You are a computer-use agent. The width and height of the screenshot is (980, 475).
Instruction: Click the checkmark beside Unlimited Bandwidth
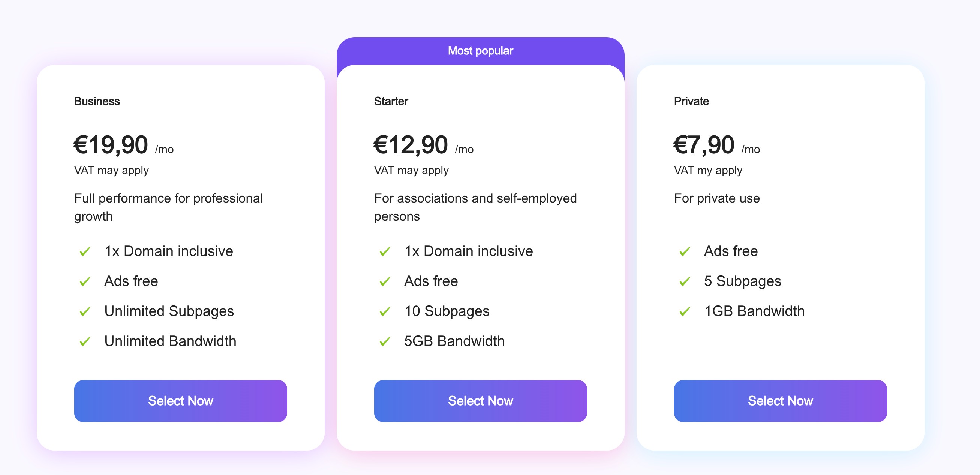84,341
